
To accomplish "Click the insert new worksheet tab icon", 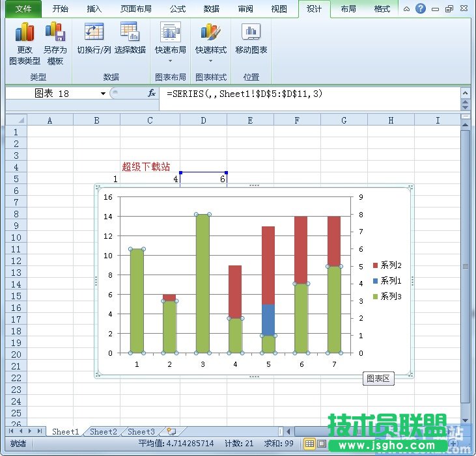I will [x=171, y=431].
